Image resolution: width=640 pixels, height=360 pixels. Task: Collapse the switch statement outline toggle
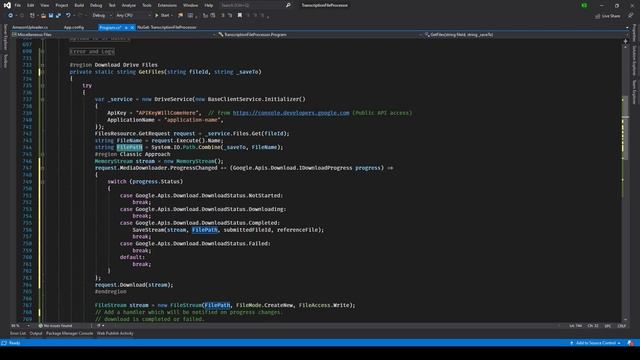(42, 182)
